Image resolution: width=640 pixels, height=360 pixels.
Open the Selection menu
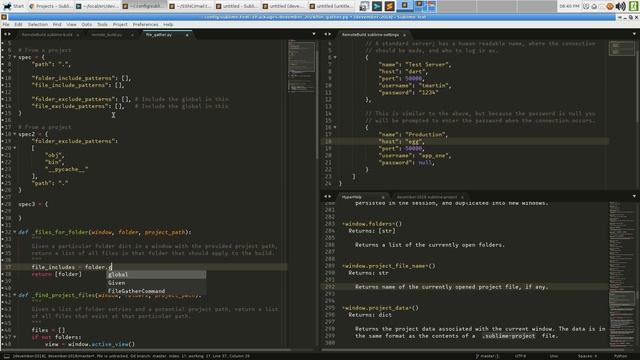click(x=38, y=24)
